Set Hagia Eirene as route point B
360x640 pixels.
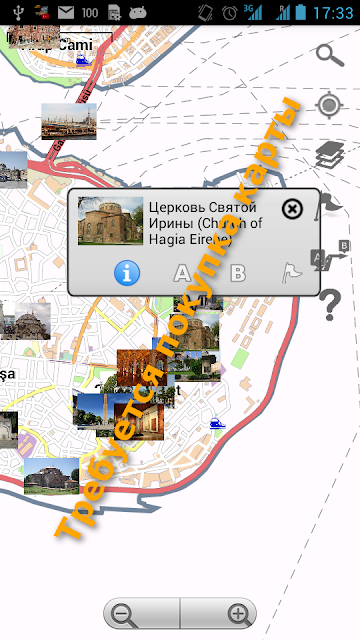[x=238, y=273]
